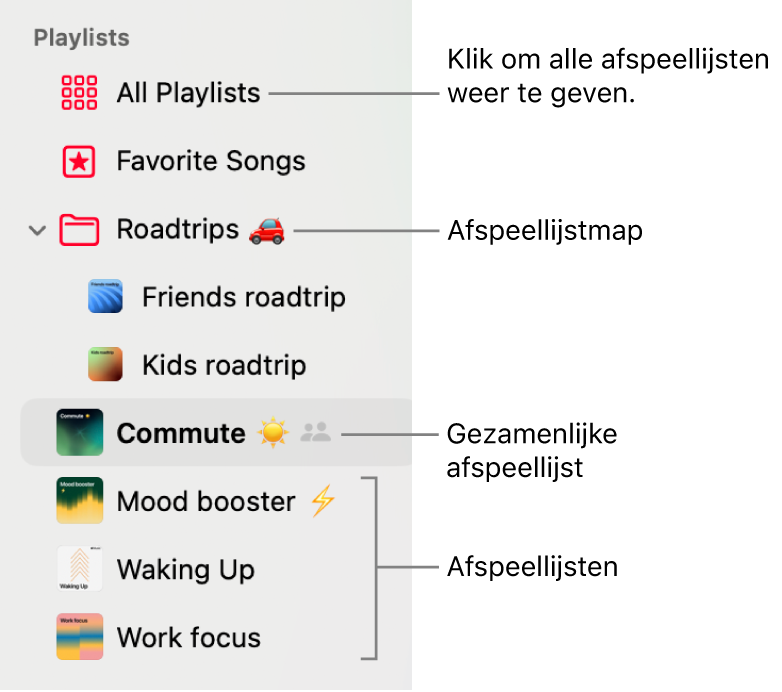The width and height of the screenshot is (782, 692).
Task: Click the Kids roadtrip artwork thumbnail
Action: pos(105,364)
